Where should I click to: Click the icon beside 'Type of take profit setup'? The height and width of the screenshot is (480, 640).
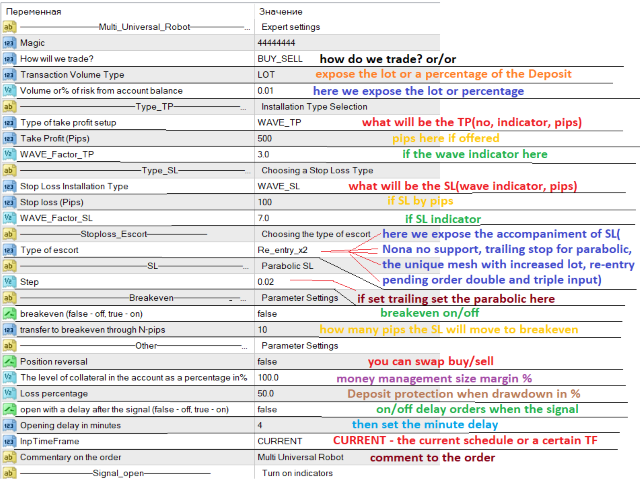[x=9, y=122]
